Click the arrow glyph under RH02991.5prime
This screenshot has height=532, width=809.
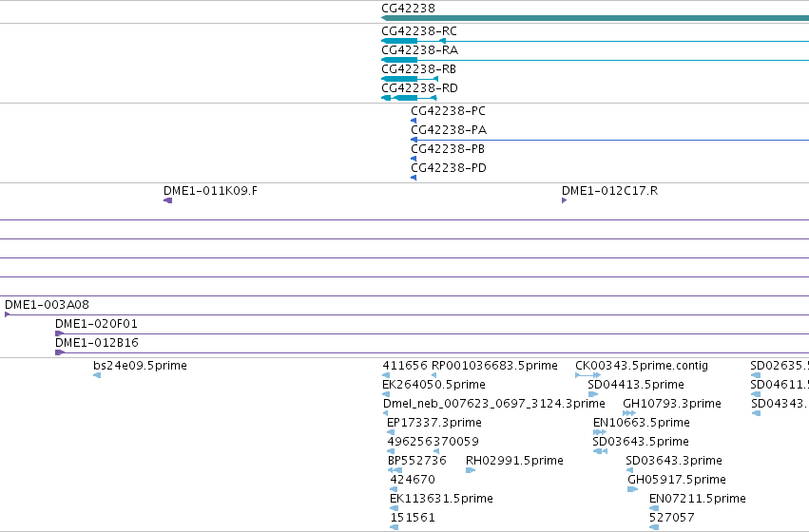point(470,470)
